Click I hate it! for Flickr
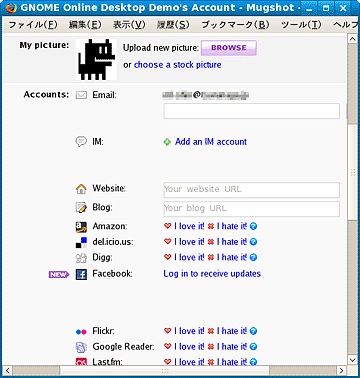The image size is (360, 378). tap(232, 331)
